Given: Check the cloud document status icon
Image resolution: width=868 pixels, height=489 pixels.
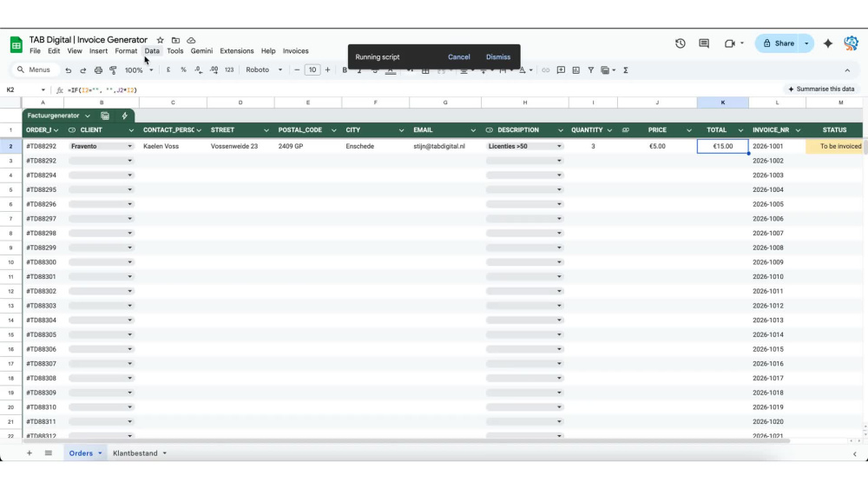Looking at the screenshot, I should pyautogui.click(x=191, y=40).
